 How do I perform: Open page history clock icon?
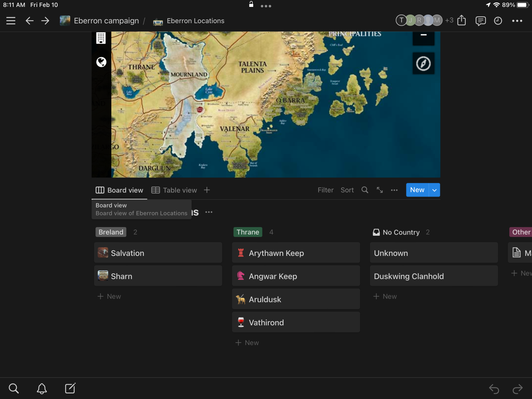tap(498, 21)
